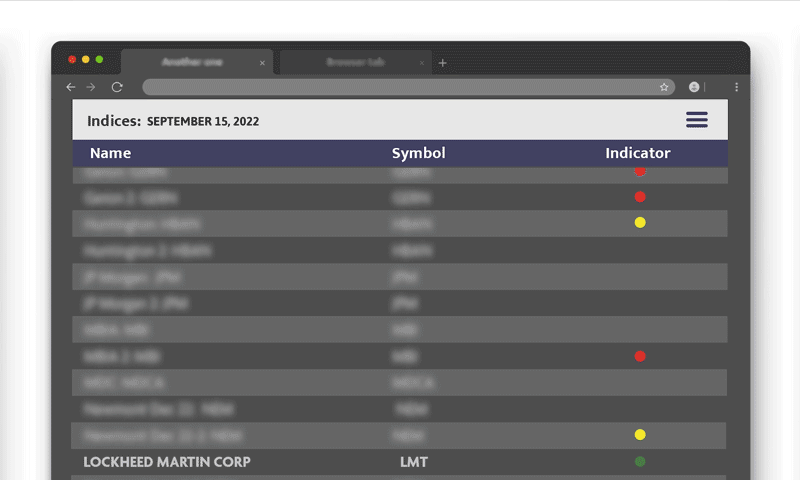Viewport: 800px width, 480px height.
Task: Click the browser back arrow
Action: click(x=71, y=88)
